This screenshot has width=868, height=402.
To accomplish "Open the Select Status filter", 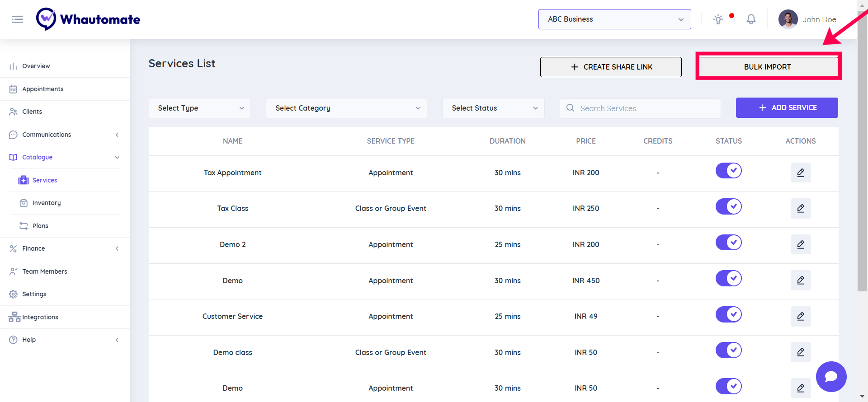I will [x=493, y=108].
